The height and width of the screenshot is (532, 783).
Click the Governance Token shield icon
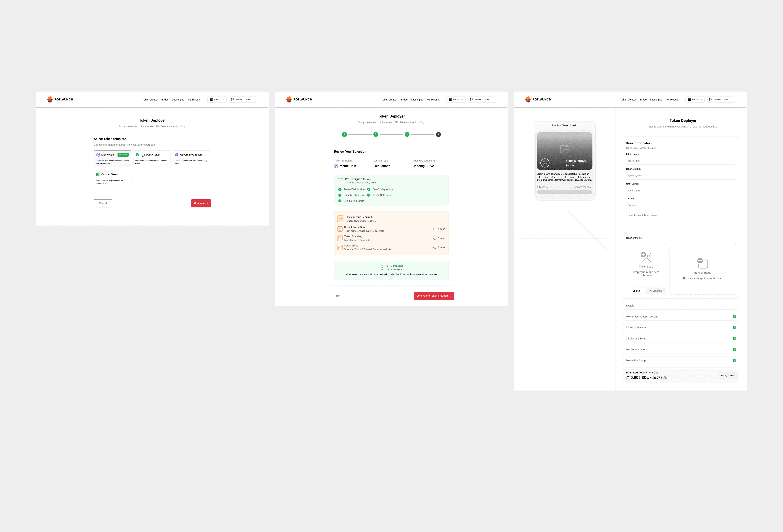177,154
